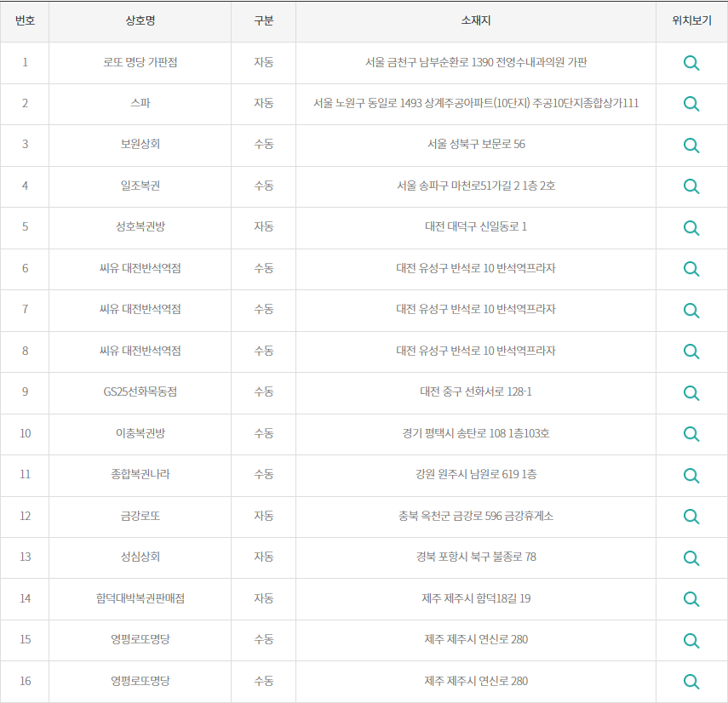
Task: View location of 함덕대박복권판매점
Action: click(x=691, y=599)
